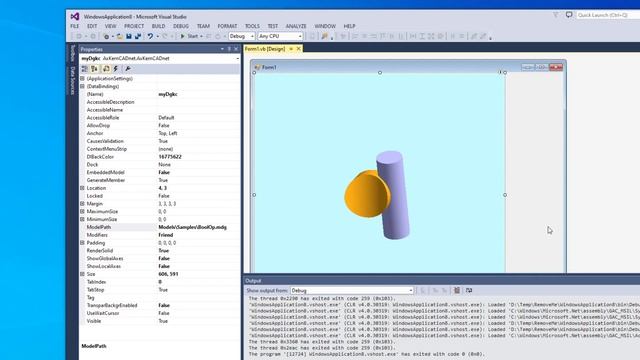
Task: Toggle auto-hide pin on Properties panel
Action: click(x=229, y=49)
